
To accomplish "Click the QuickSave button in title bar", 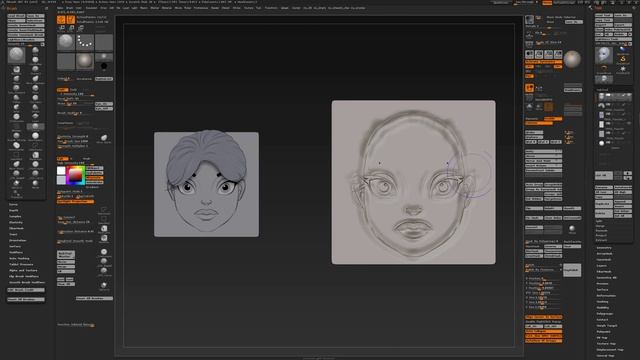I will 502,2.
